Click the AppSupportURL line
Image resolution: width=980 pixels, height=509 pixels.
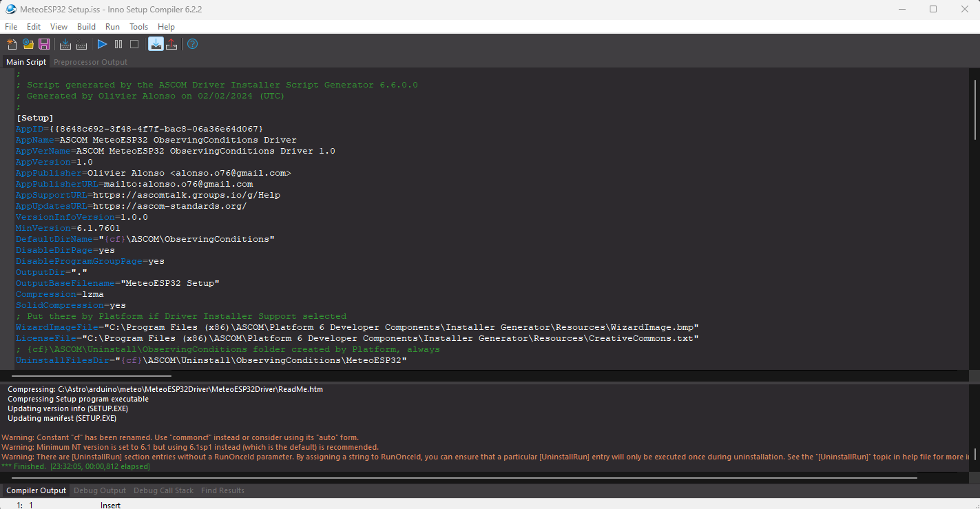pyautogui.click(x=148, y=195)
